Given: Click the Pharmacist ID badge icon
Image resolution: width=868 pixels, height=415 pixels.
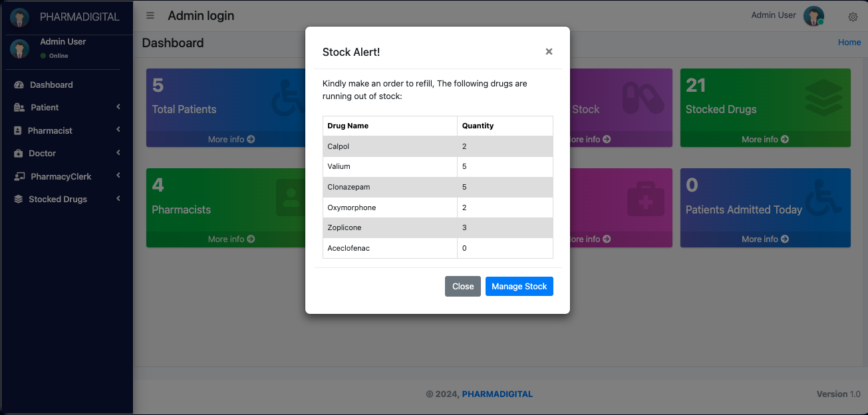Looking at the screenshot, I should 18,131.
